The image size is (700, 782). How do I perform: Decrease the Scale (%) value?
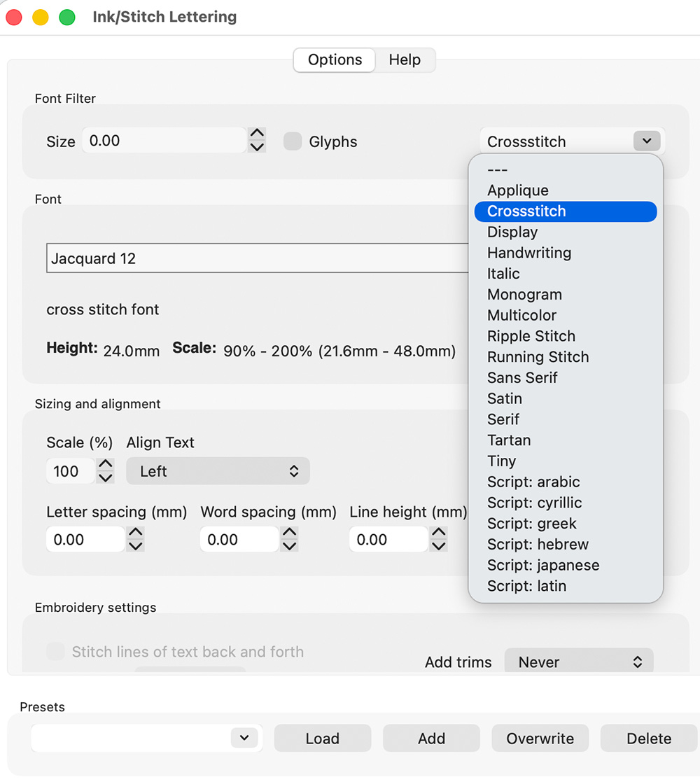[x=105, y=477]
